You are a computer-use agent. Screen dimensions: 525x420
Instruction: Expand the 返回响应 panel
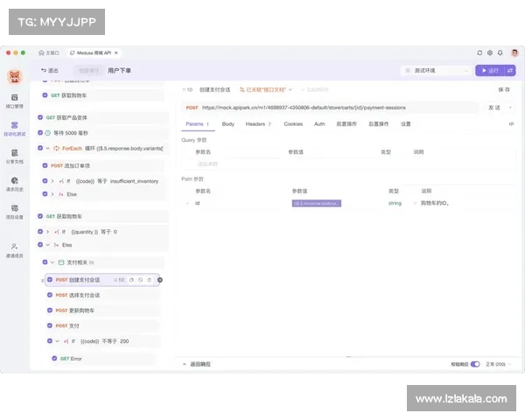[197, 364]
